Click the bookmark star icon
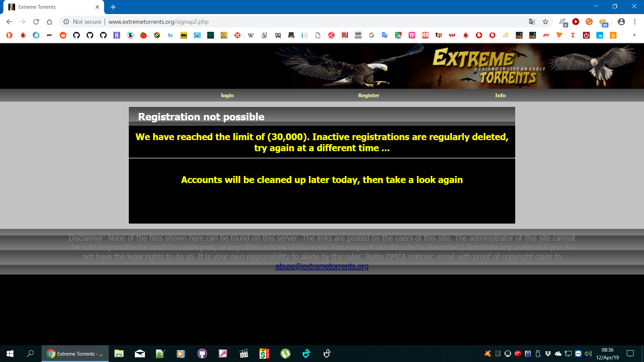The image size is (644, 362). point(545,21)
